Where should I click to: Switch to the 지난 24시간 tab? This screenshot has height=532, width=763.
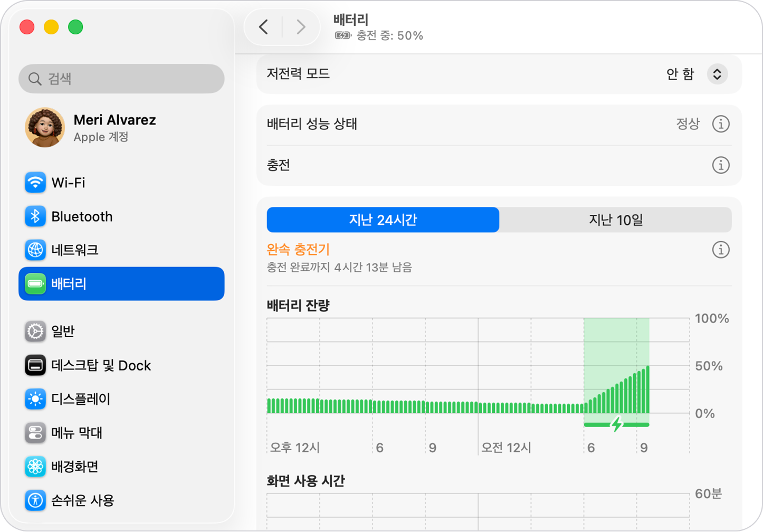tap(383, 220)
